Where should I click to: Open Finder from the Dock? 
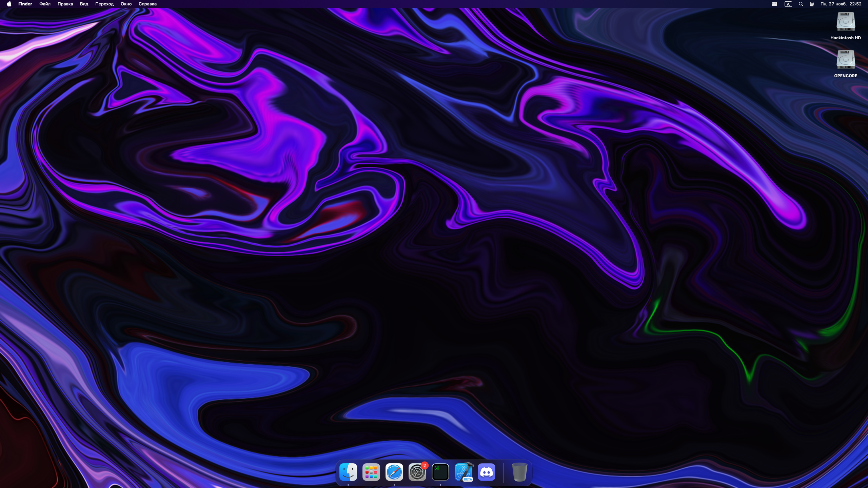coord(348,472)
